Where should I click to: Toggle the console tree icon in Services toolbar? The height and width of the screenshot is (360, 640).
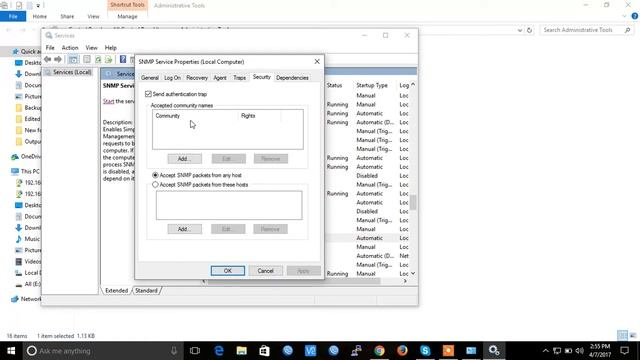pos(73,60)
